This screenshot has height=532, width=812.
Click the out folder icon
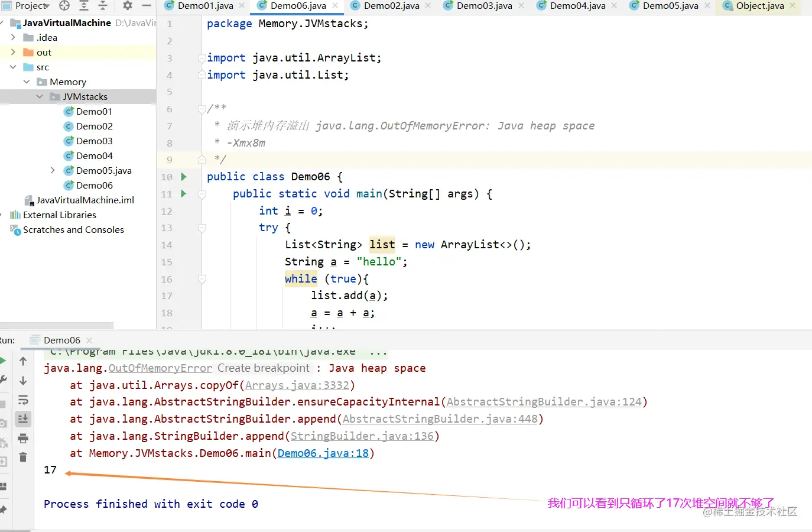click(28, 52)
